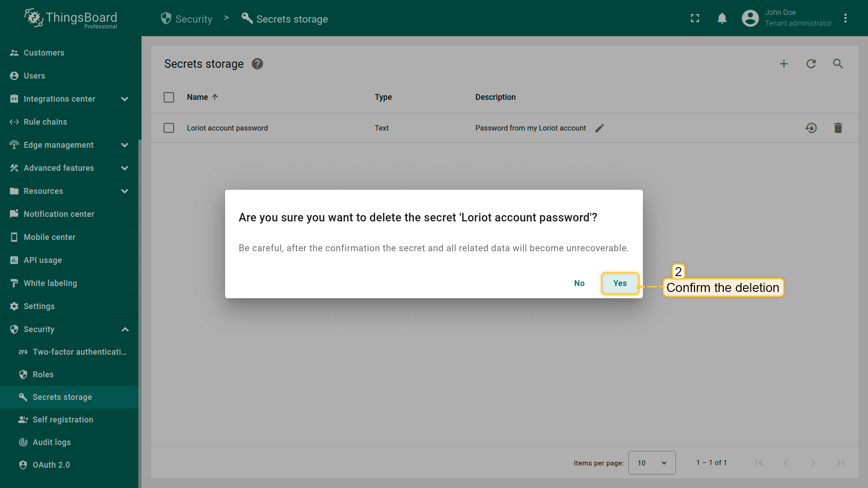Open Audit logs in the sidebar
Viewport: 868px width, 488px height.
pyautogui.click(x=52, y=442)
